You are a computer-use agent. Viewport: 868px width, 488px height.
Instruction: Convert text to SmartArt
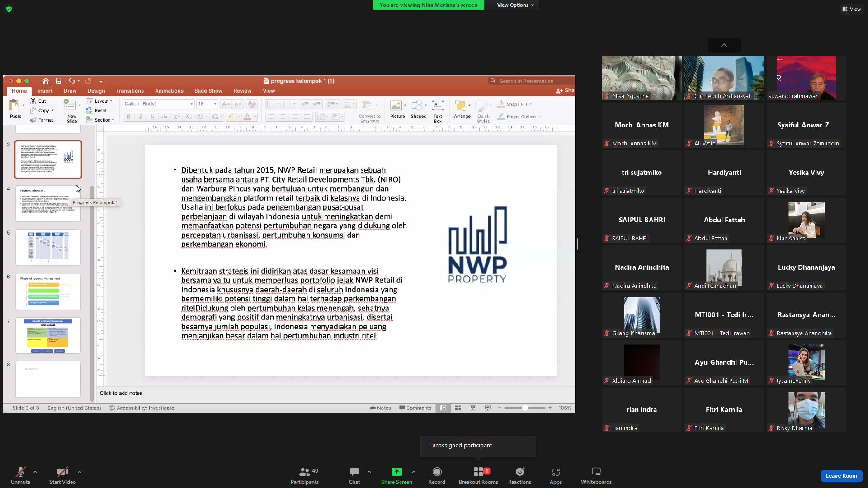tap(369, 111)
